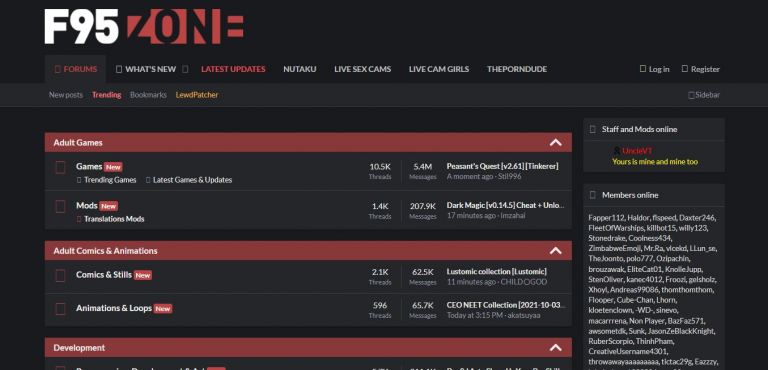Collapse the Adult Games category
The image size is (768, 370).
[555, 143]
